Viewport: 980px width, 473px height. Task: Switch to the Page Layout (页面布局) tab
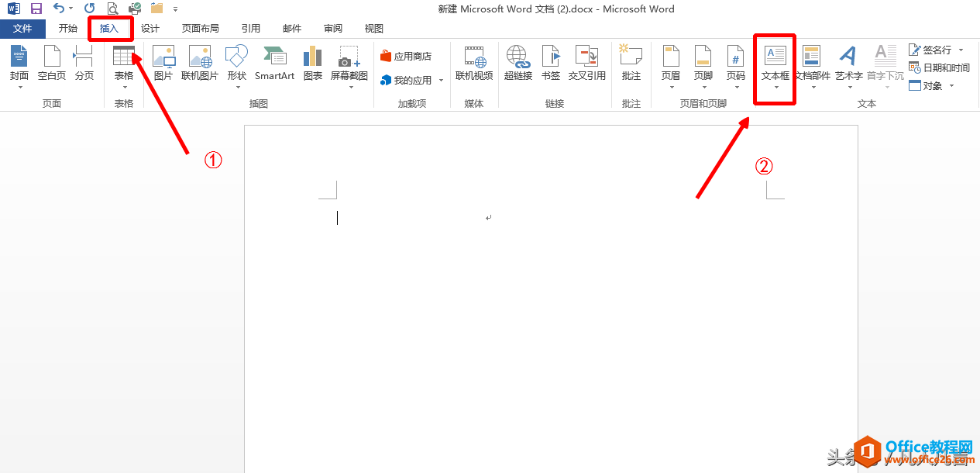coord(201,29)
